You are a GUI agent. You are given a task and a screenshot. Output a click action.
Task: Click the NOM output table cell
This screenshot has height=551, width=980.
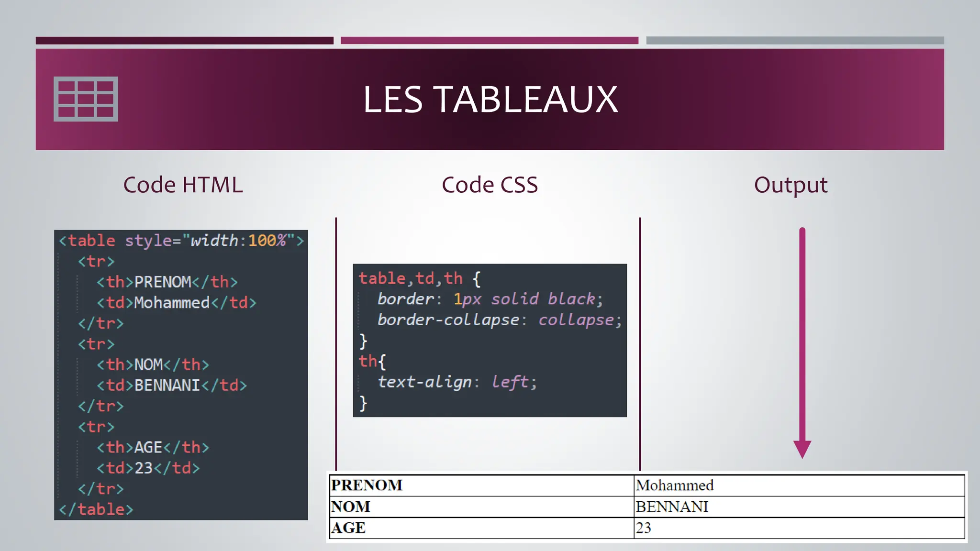481,507
